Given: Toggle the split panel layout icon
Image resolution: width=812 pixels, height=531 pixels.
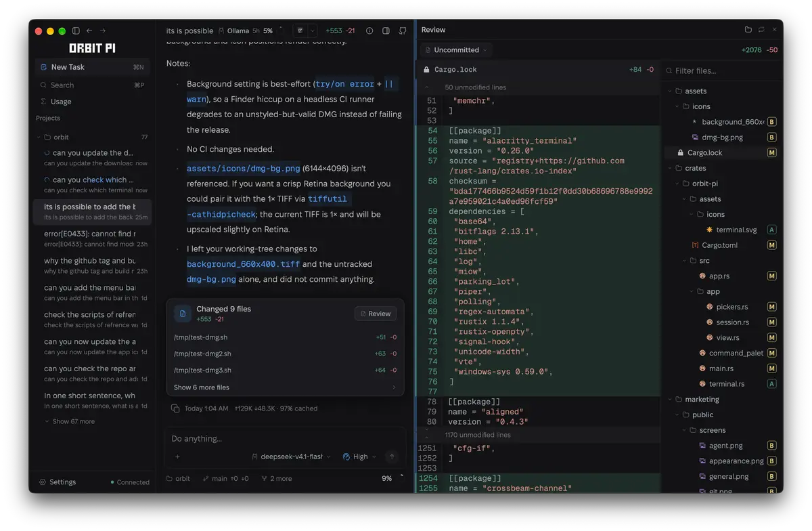Looking at the screenshot, I should (386, 31).
